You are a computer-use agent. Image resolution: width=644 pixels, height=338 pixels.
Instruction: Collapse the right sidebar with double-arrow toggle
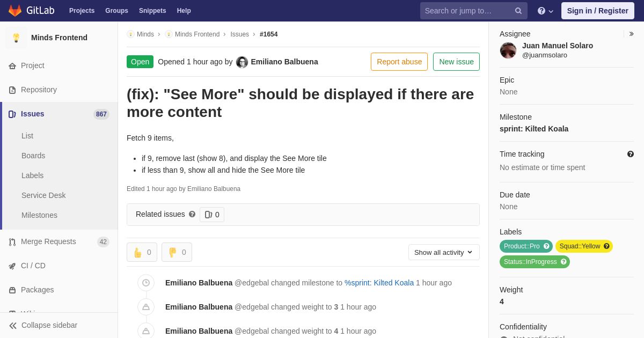pyautogui.click(x=631, y=34)
